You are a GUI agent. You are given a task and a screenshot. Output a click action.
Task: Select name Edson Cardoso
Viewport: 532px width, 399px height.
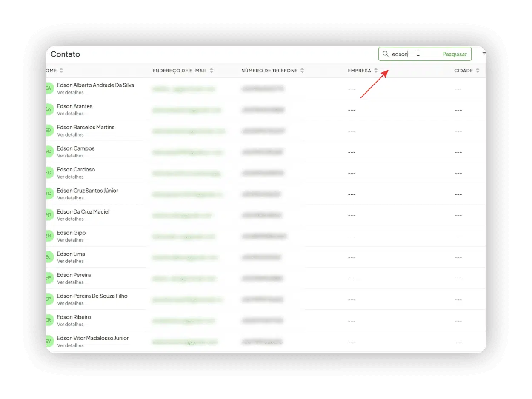coord(76,169)
